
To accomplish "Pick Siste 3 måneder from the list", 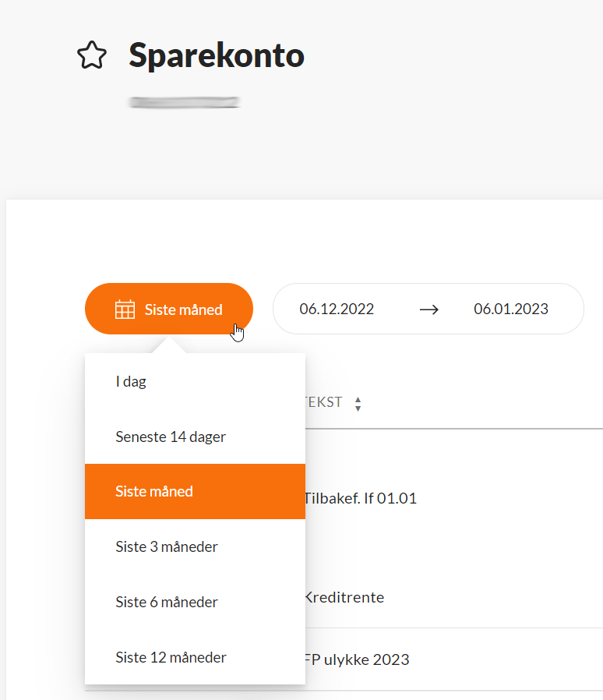I will point(167,546).
